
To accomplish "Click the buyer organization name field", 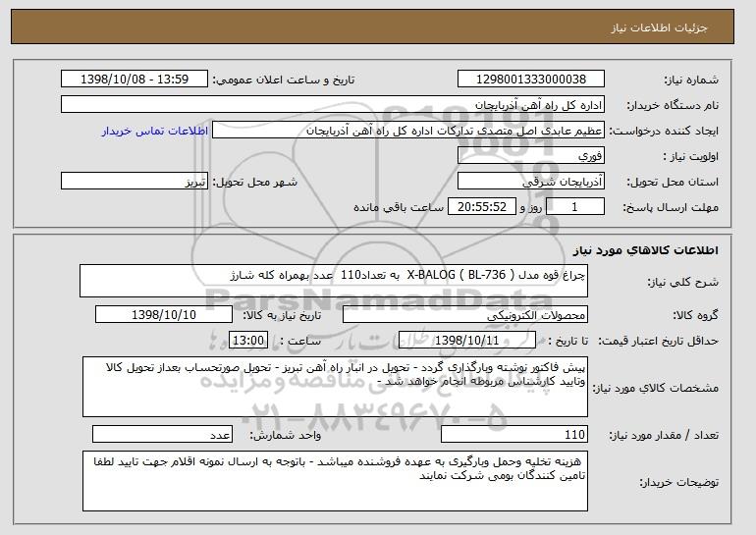I will coord(333,105).
